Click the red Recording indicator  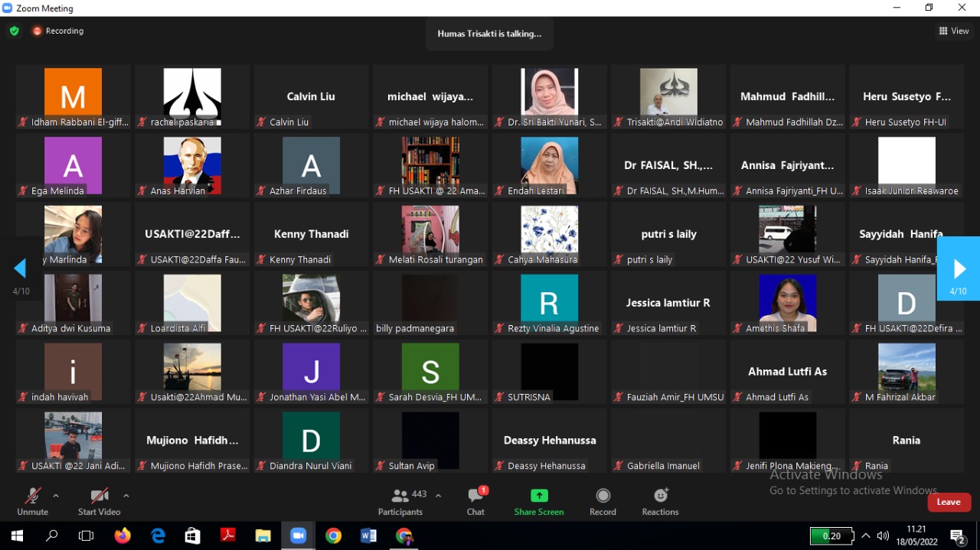click(58, 31)
